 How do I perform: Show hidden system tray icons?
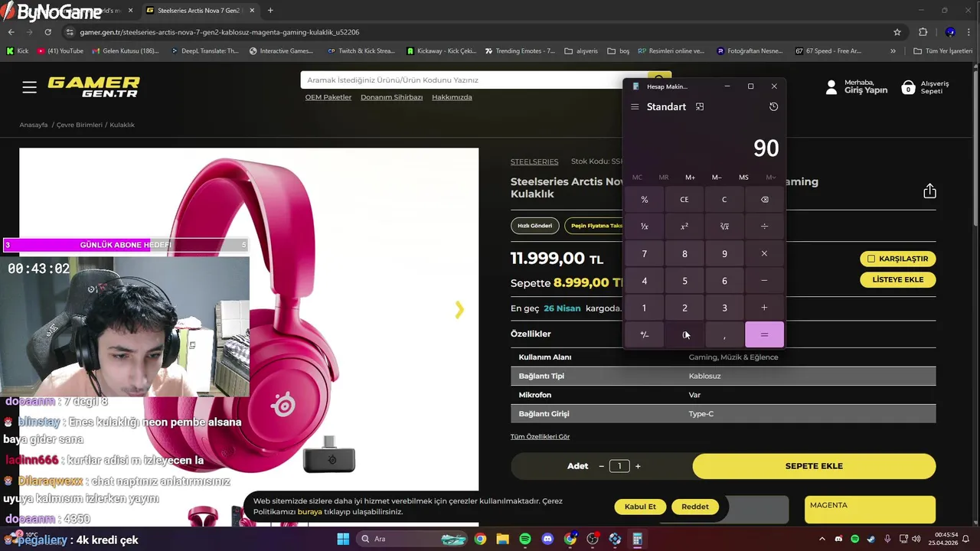(x=822, y=539)
